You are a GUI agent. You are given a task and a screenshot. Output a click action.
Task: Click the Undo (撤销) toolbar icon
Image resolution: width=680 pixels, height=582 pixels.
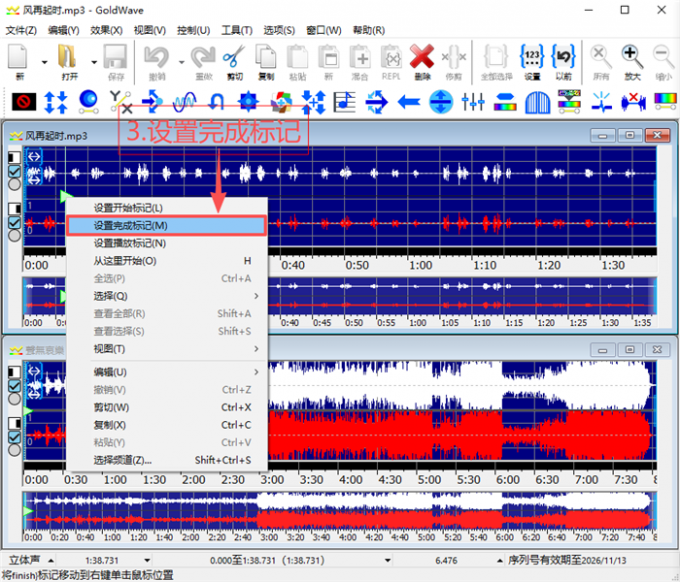pos(157,58)
